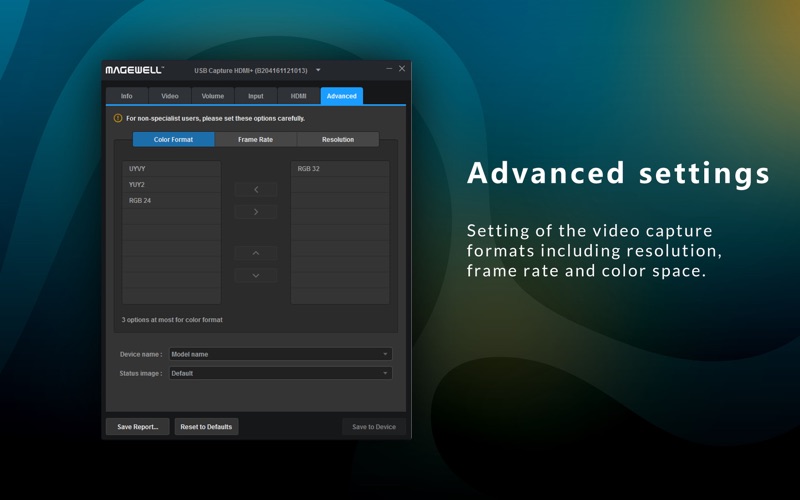Click the USB Capture HDMI+ device name

[251, 70]
